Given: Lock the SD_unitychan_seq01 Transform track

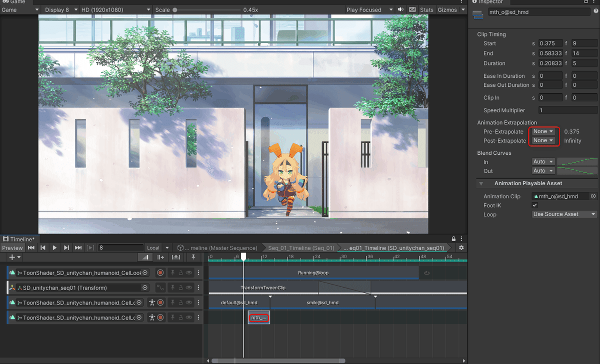Looking at the screenshot, I should tap(180, 288).
